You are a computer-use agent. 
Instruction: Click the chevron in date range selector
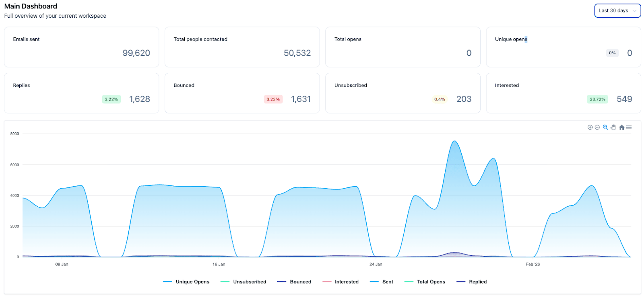pyautogui.click(x=634, y=11)
